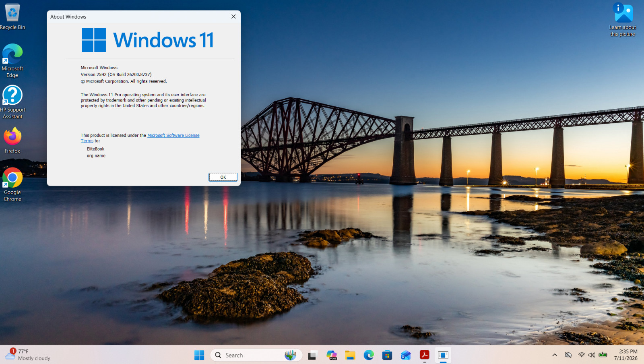644x364 pixels.
Task: Close the About Windows dialog
Action: pos(233,17)
